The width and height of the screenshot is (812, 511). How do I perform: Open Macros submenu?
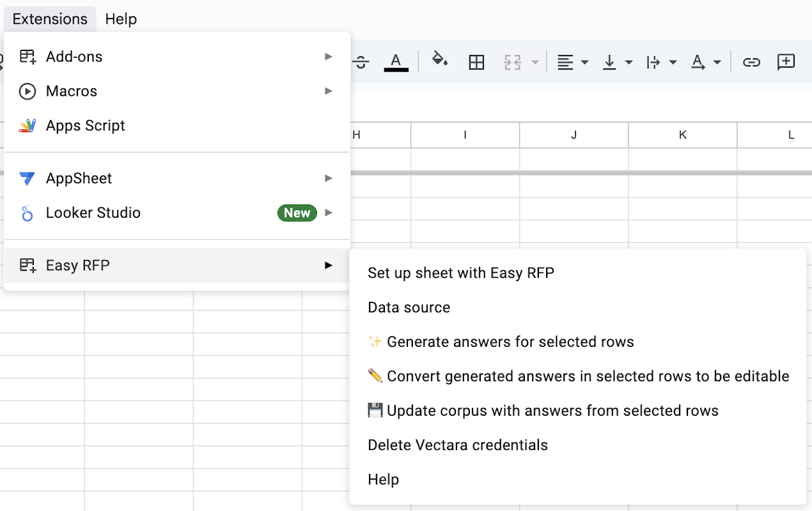[x=177, y=91]
